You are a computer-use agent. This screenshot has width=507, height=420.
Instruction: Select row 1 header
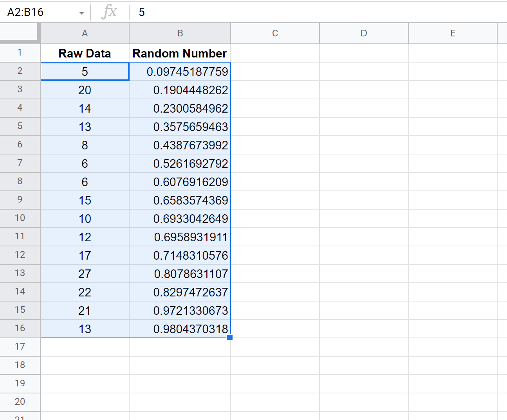click(x=20, y=53)
